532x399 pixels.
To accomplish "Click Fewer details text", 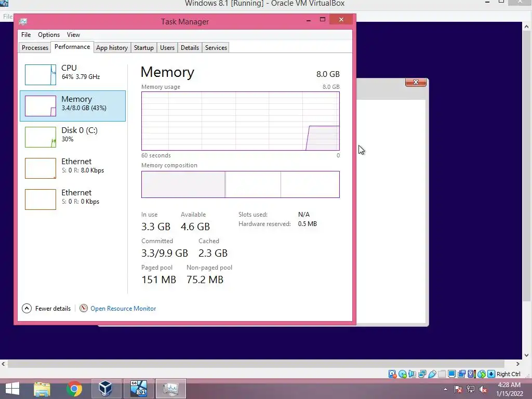I will [x=53, y=309].
